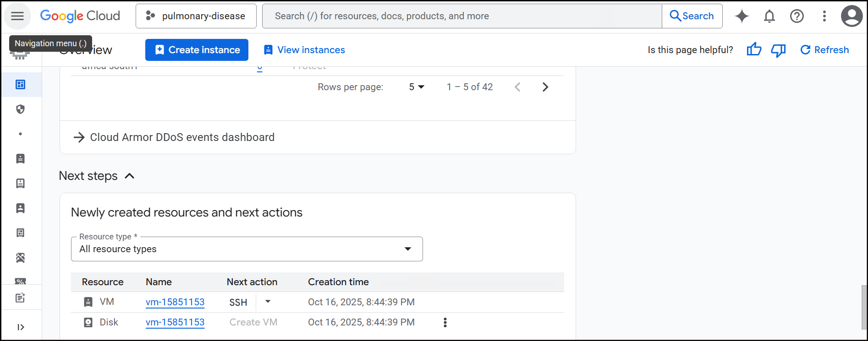
Task: Open the notifications bell
Action: (x=769, y=16)
